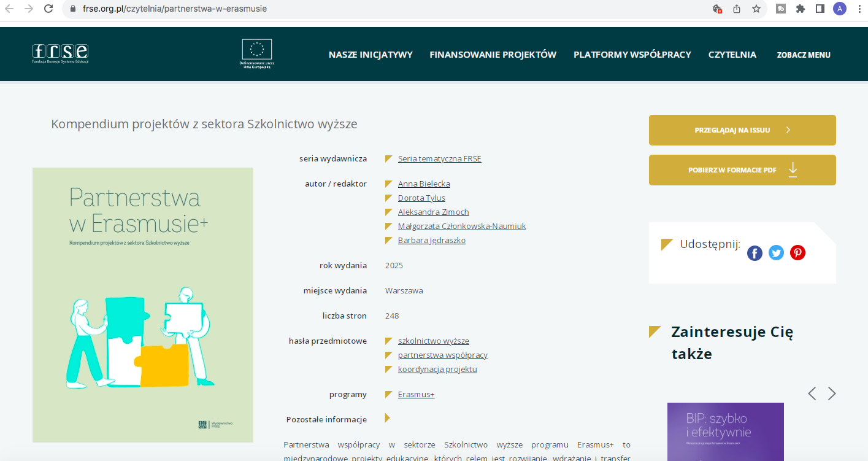Click the Pinterest share icon

point(797,253)
